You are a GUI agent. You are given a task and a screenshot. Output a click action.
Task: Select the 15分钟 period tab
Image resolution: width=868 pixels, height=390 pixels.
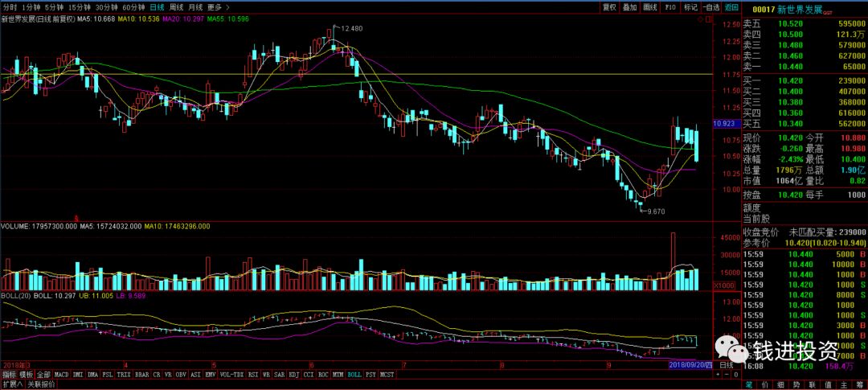[x=79, y=7]
